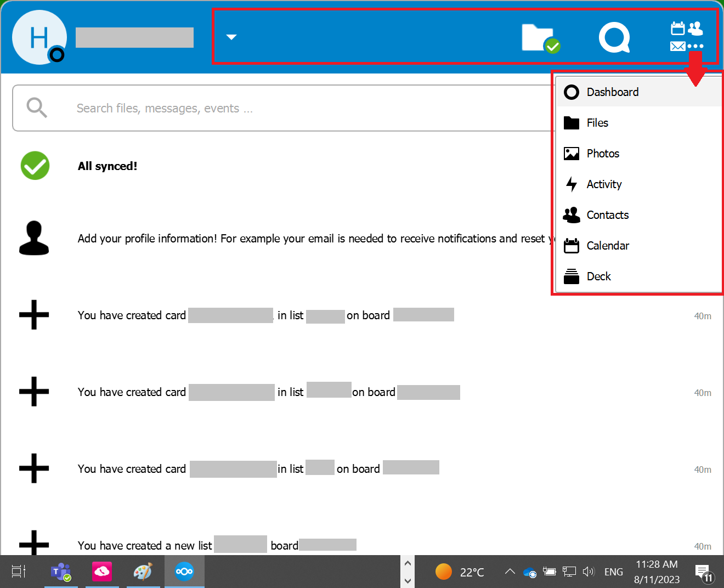Open the more apps menu icon
This screenshot has height=588, width=724.
pos(687,36)
